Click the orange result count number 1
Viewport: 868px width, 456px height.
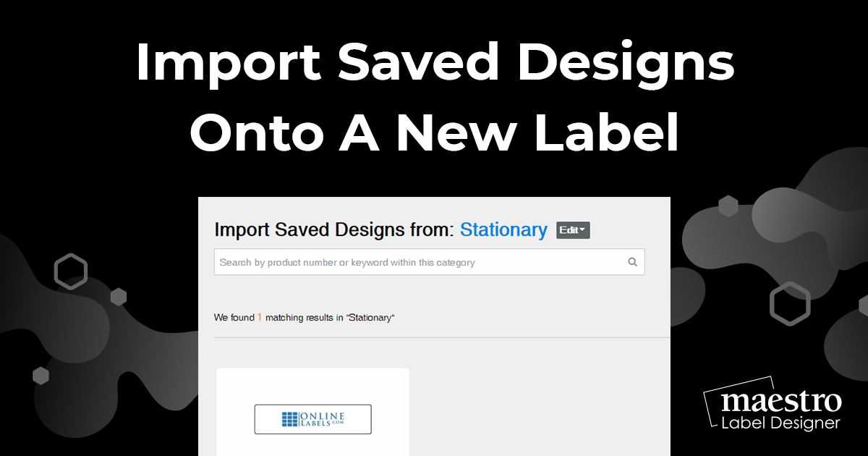(x=260, y=317)
